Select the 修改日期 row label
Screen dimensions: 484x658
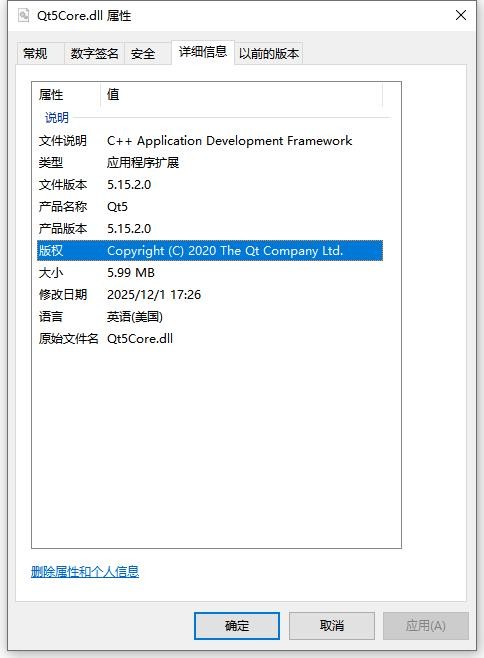(x=63, y=295)
